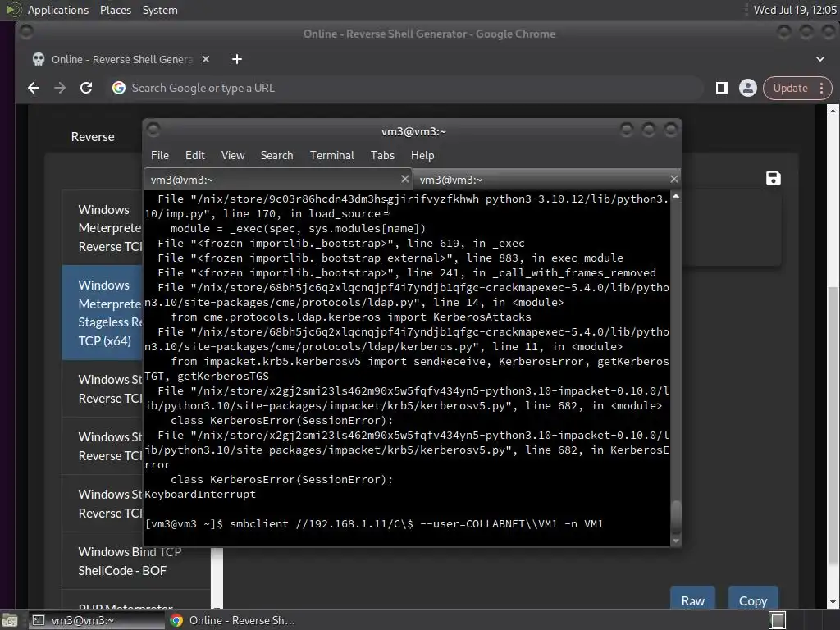Image resolution: width=840 pixels, height=630 pixels.
Task: Select the Online - Reverse Shell Generator tab
Action: [121, 59]
